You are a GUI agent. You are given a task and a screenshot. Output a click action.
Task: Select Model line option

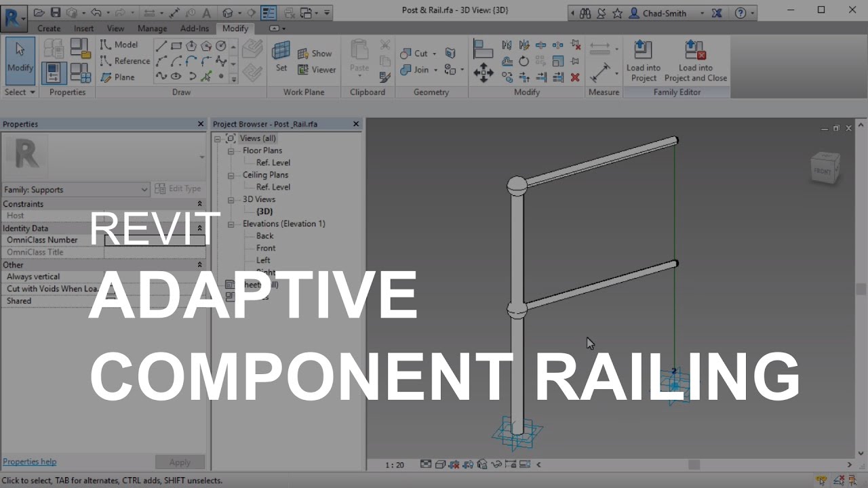click(x=119, y=45)
